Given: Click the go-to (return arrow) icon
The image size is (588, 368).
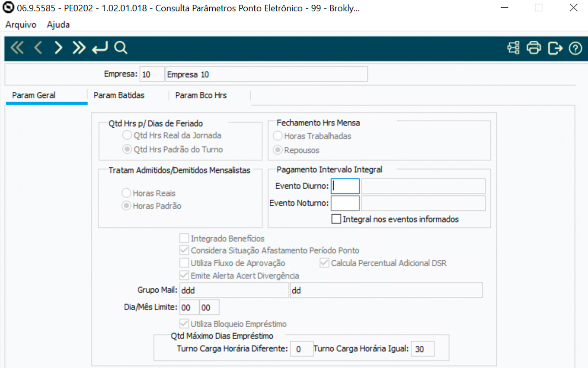Looking at the screenshot, I should tap(100, 48).
